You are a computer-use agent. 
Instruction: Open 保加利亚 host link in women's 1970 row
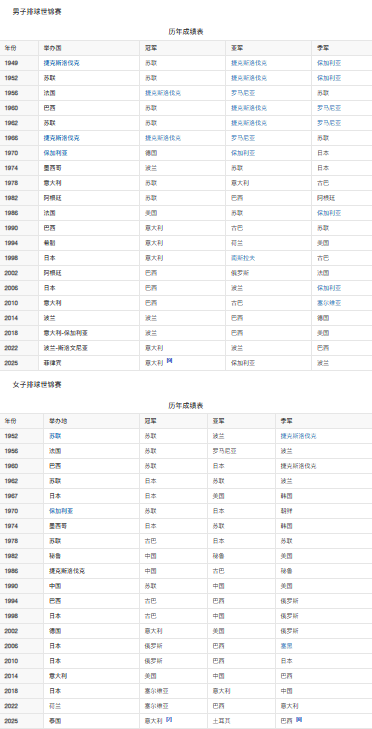(61, 511)
